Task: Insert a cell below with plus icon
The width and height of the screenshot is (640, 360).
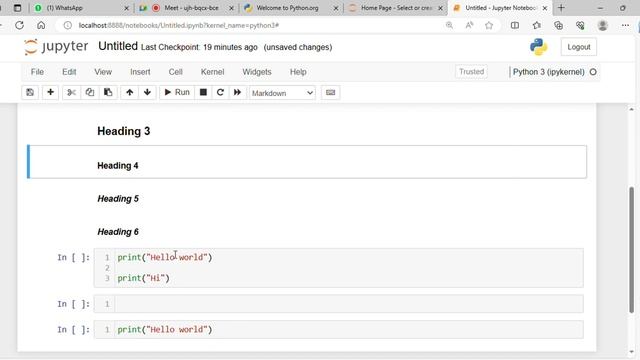Action: pyautogui.click(x=50, y=92)
